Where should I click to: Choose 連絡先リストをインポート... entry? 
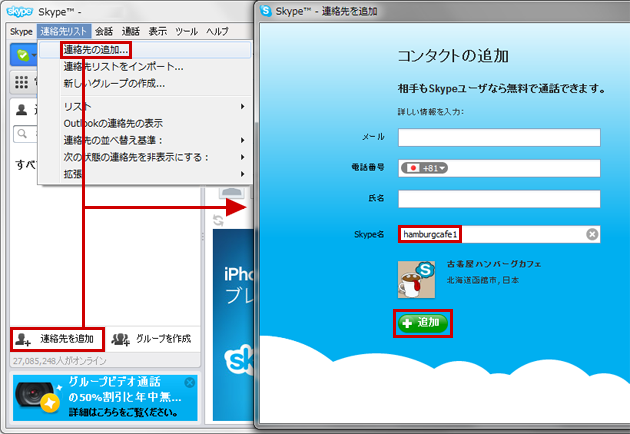coord(145,67)
